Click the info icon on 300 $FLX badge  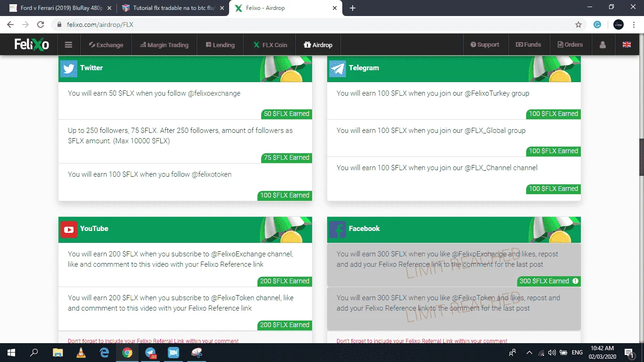coord(575,281)
